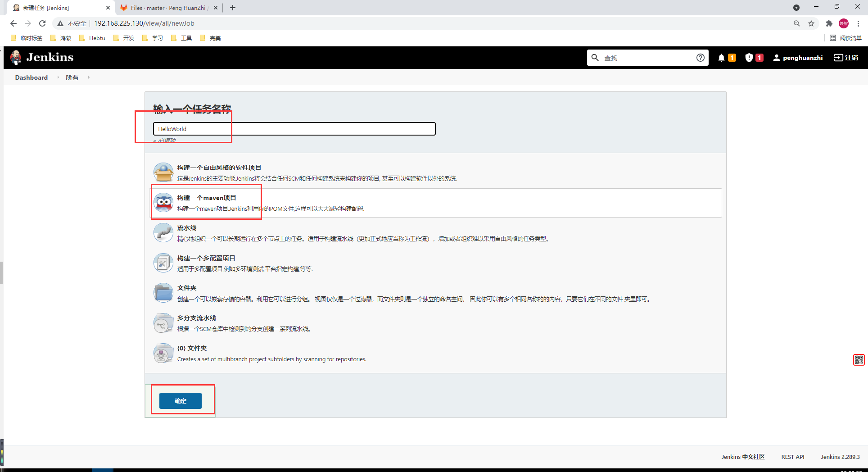The height and width of the screenshot is (472, 868).
Task: Click the 确定 confirm button
Action: pyautogui.click(x=181, y=401)
